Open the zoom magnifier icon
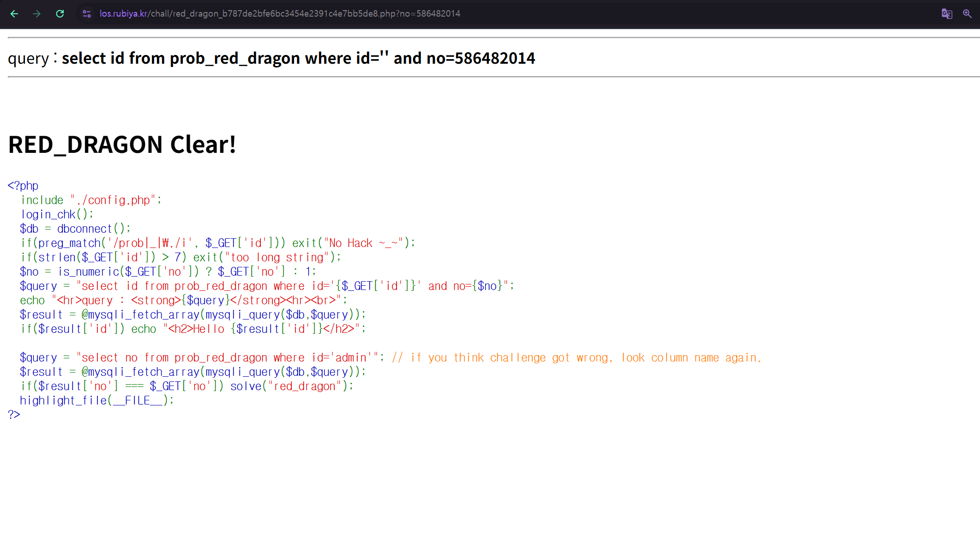Viewport: 980px width, 537px height. [x=967, y=14]
